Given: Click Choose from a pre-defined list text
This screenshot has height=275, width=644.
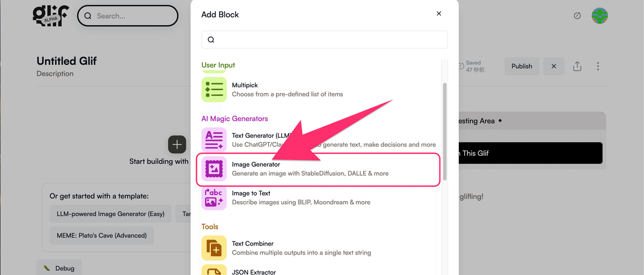Looking at the screenshot, I should (x=287, y=94).
